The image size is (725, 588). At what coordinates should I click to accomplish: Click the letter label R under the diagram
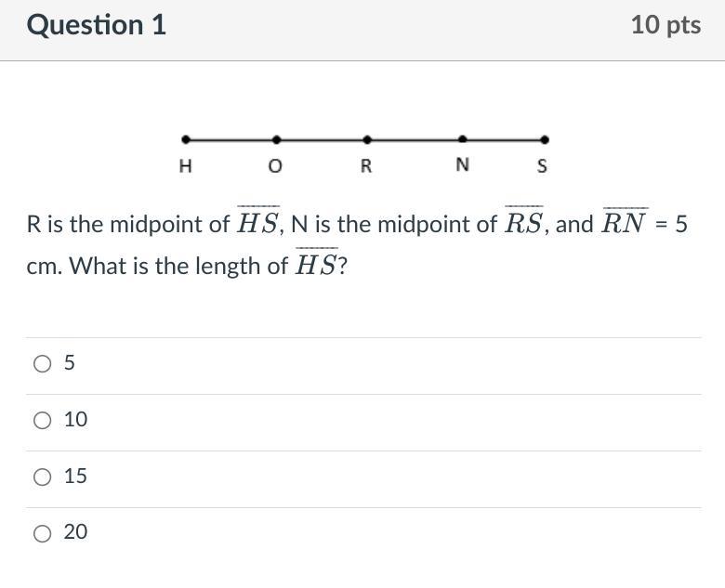click(366, 167)
